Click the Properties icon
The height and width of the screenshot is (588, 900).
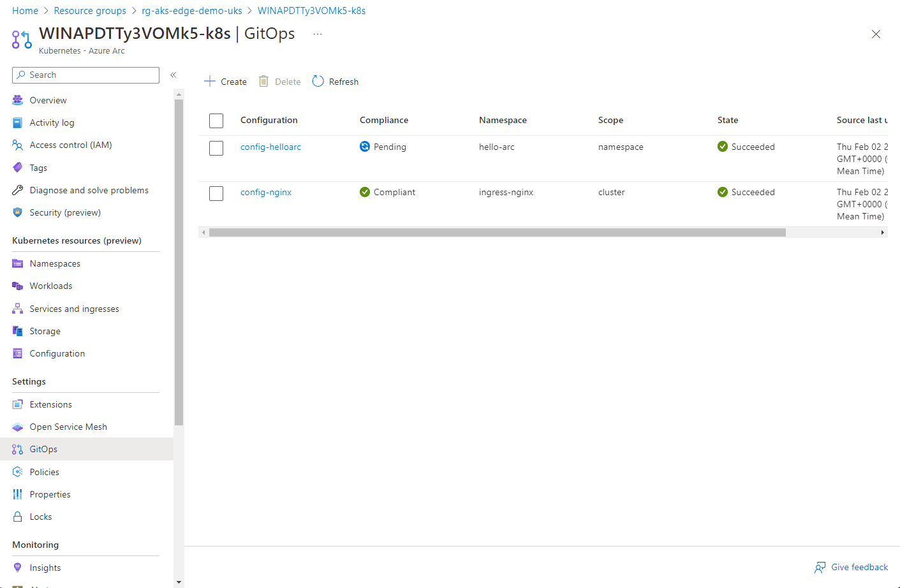tap(17, 494)
